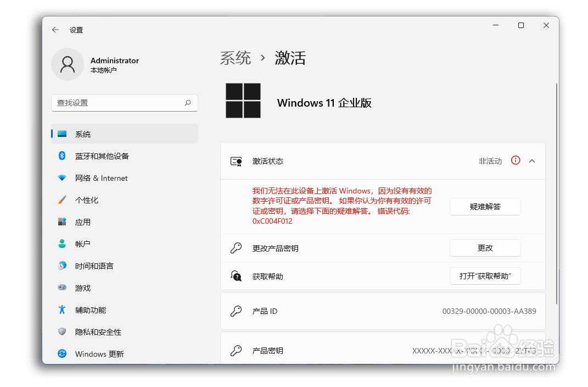Click the Windows 11 logo
Viewport: 588px width, 387px height.
(x=243, y=101)
